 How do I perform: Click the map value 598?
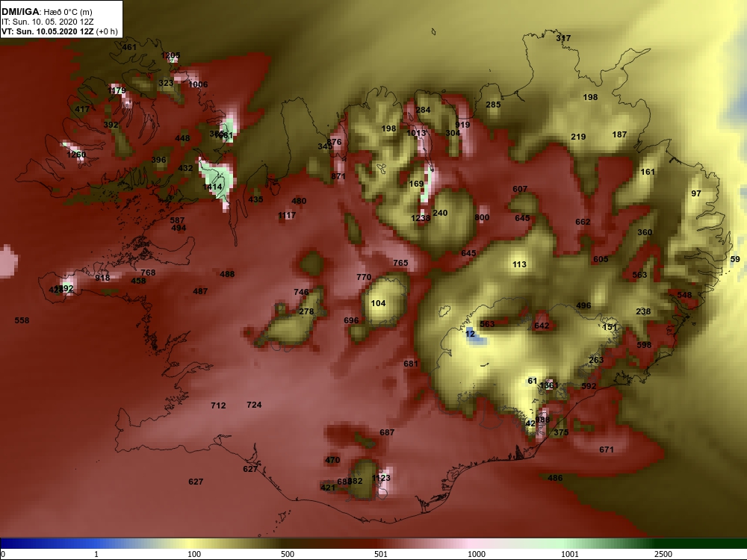point(644,345)
